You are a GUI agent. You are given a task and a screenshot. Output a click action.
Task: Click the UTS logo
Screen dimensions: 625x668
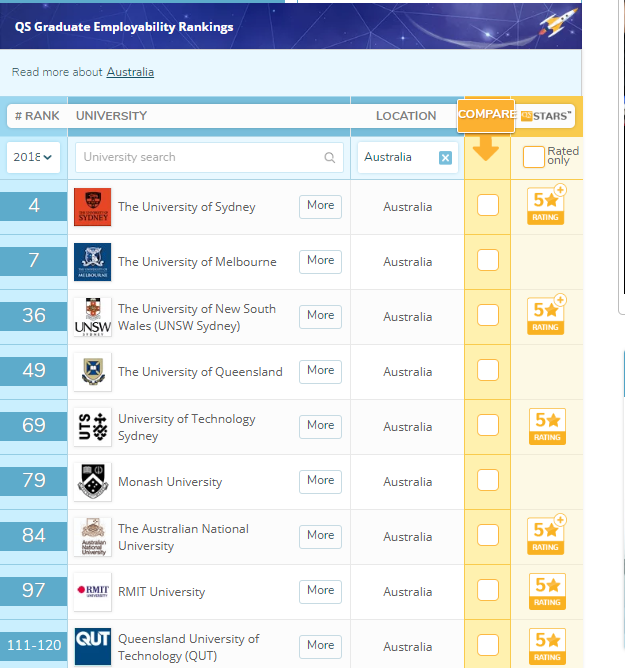click(x=92, y=426)
